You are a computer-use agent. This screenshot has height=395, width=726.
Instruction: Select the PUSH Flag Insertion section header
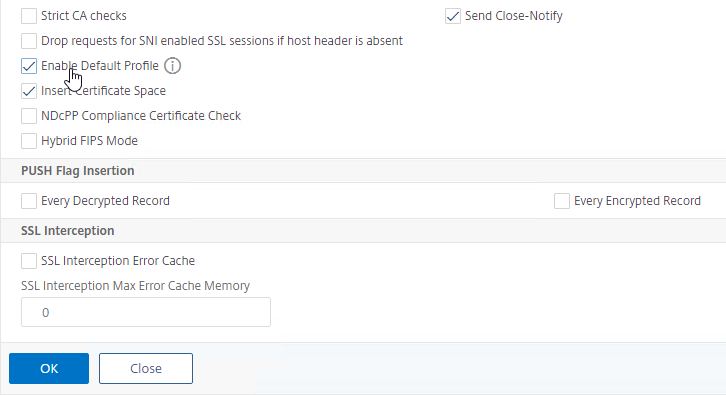[x=78, y=171]
